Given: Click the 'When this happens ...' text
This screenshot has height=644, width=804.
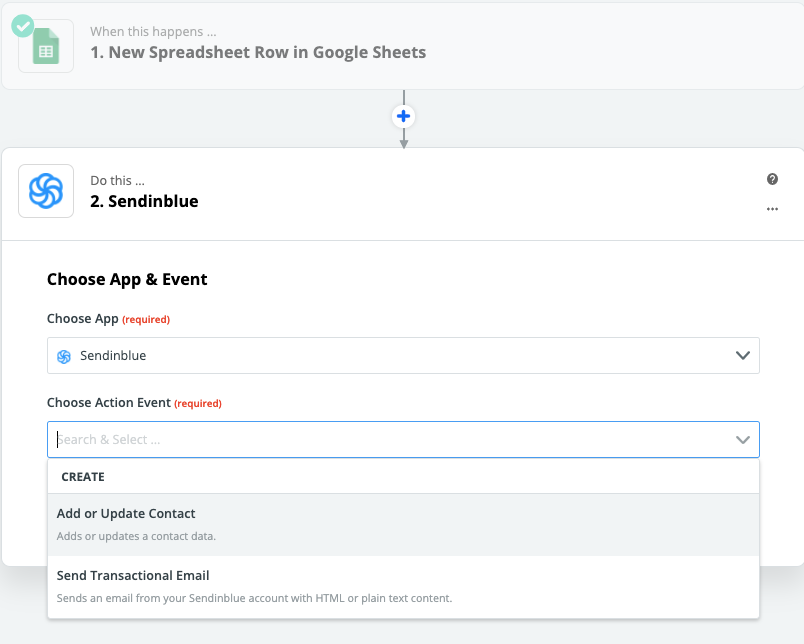Looking at the screenshot, I should (x=153, y=31).
